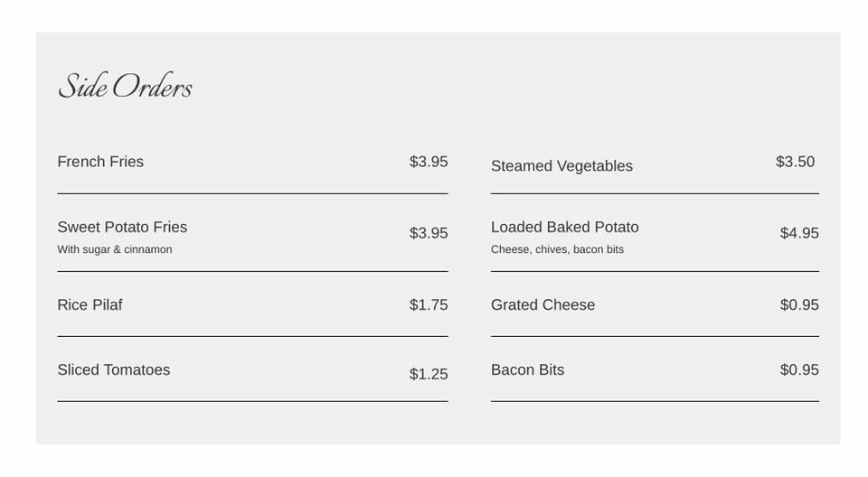
Task: Click the $1.25 price
Action: point(429,374)
